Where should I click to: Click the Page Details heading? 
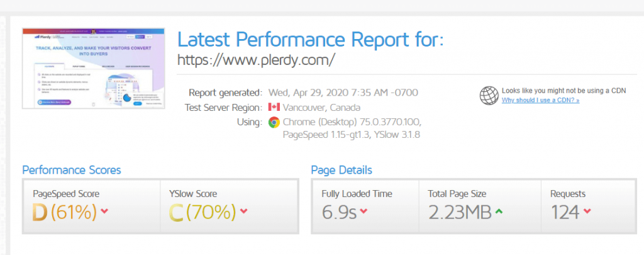pos(341,170)
